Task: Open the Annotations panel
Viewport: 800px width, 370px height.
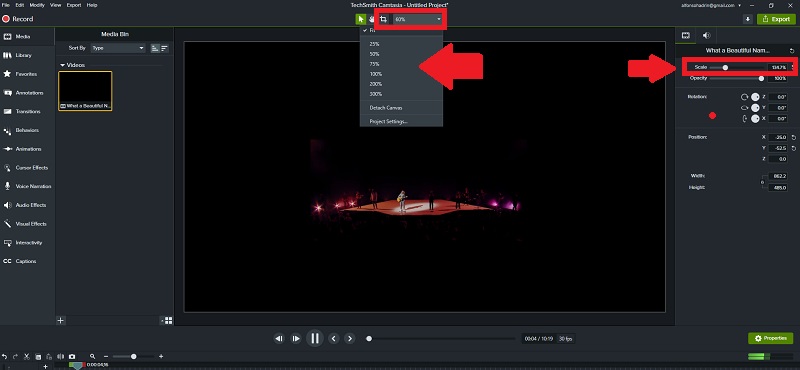Action: tap(27, 93)
